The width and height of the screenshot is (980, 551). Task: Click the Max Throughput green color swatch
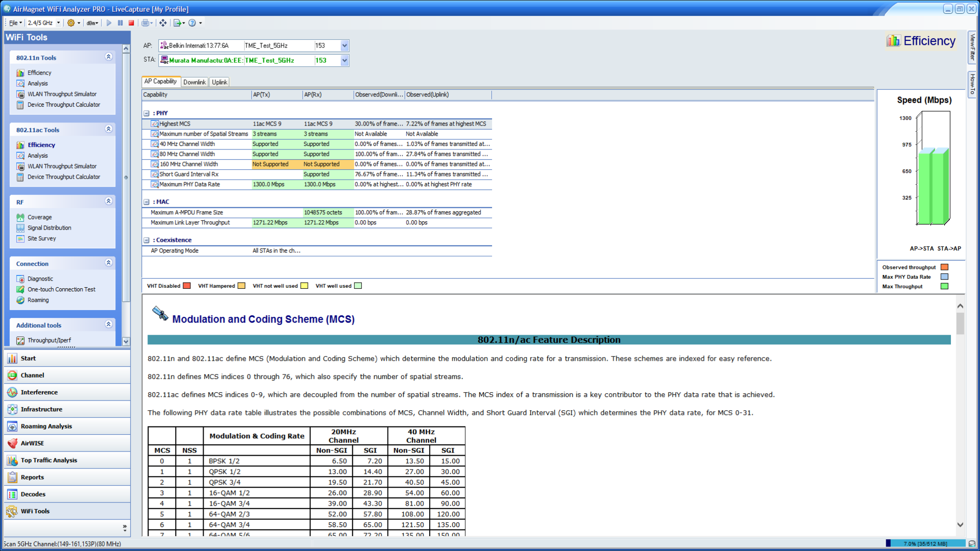coord(944,286)
